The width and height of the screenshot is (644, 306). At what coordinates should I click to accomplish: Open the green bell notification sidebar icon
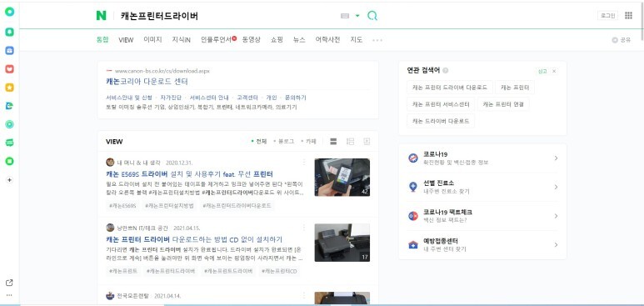coord(9,32)
